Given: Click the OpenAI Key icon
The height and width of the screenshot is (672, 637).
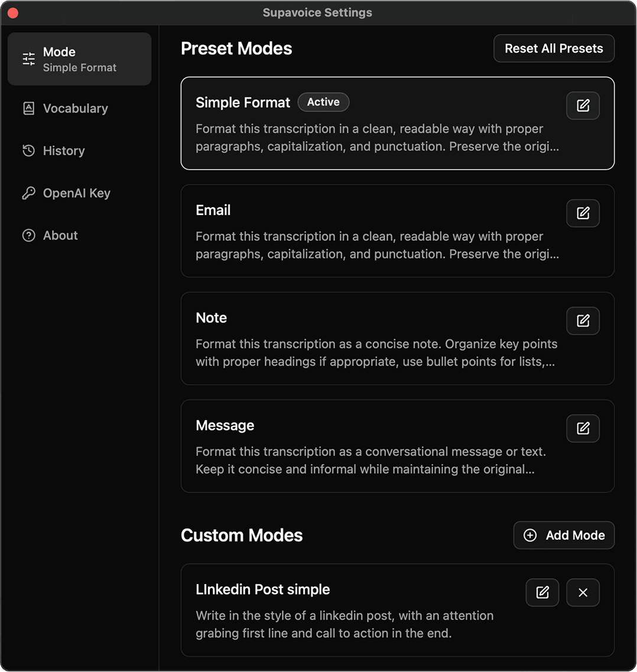Looking at the screenshot, I should pyautogui.click(x=29, y=193).
